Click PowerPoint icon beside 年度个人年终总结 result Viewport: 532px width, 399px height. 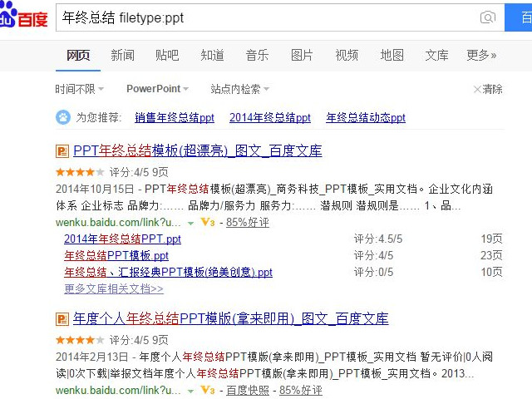[62, 319]
